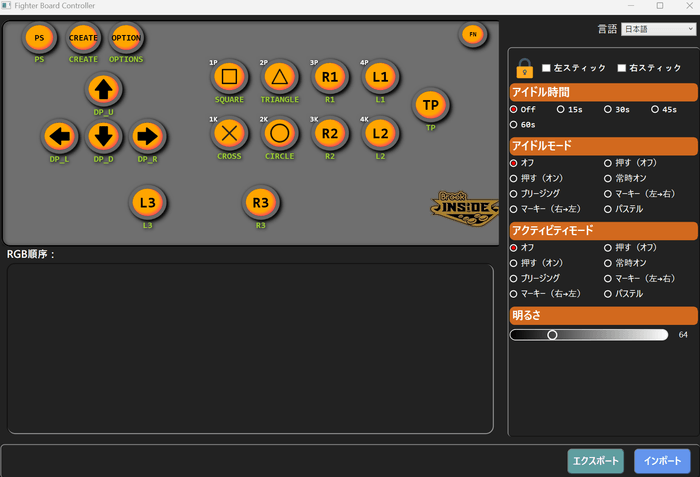Maximize the Fighter Board Controller window
This screenshot has height=477, width=700.
coord(660,5)
